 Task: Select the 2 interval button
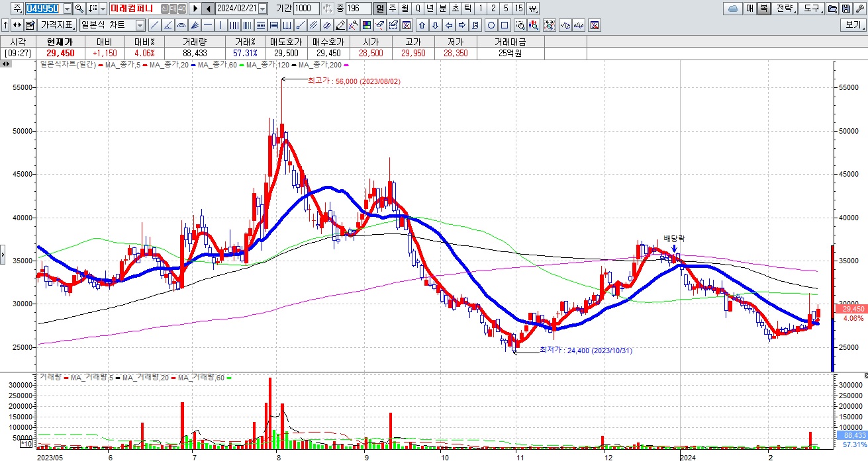click(x=494, y=9)
